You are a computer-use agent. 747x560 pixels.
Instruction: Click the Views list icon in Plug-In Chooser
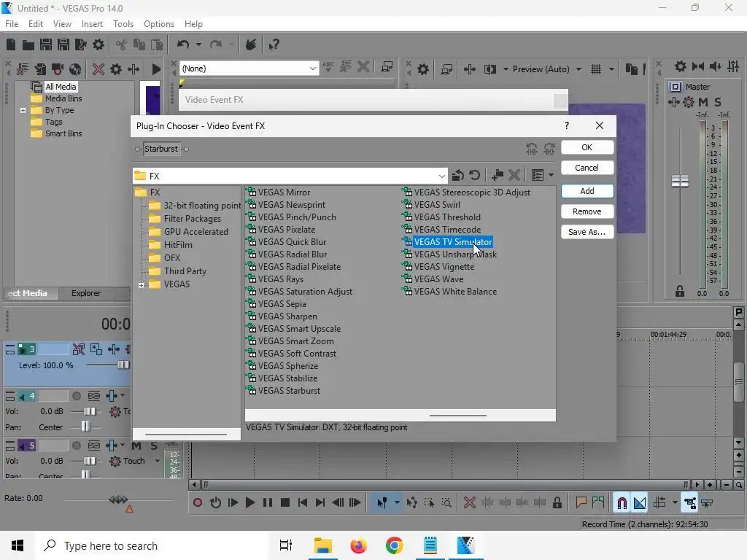click(538, 175)
